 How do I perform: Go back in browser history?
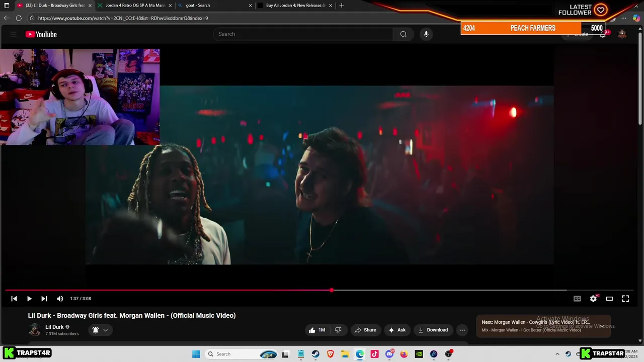[x=7, y=18]
